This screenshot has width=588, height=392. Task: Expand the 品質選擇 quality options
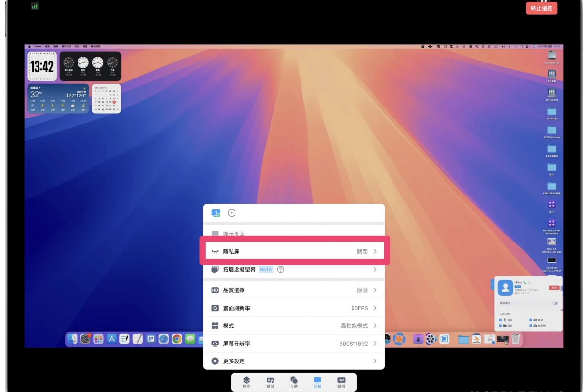294,290
